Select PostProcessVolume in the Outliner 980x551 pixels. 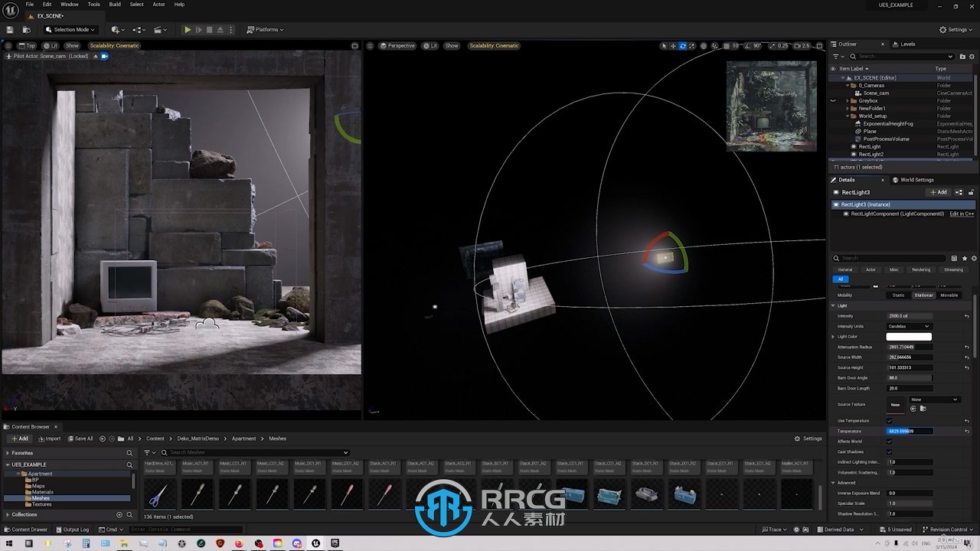point(886,139)
